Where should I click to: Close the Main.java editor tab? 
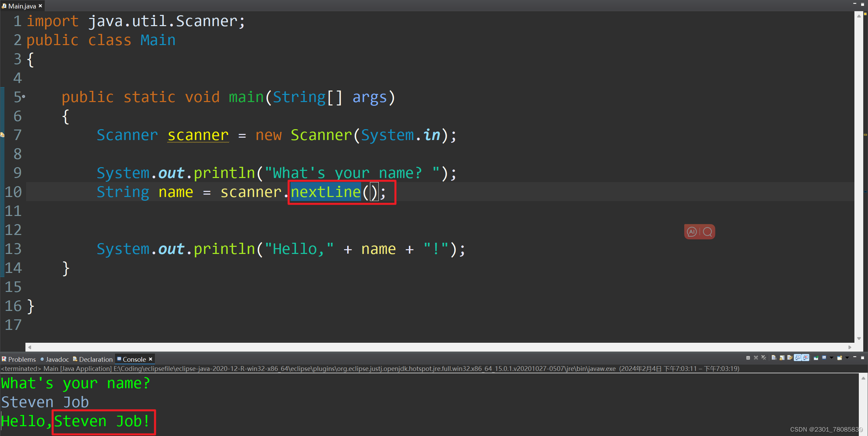[40, 6]
